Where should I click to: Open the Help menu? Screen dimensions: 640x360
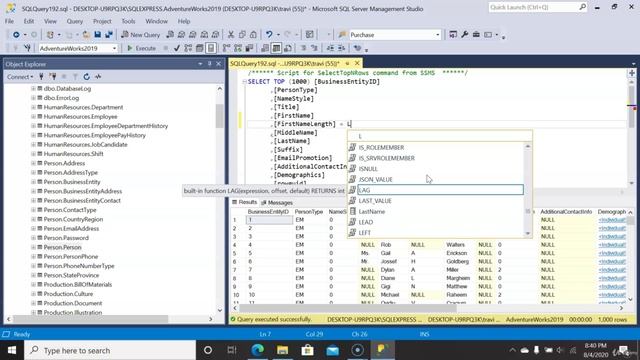click(184, 21)
